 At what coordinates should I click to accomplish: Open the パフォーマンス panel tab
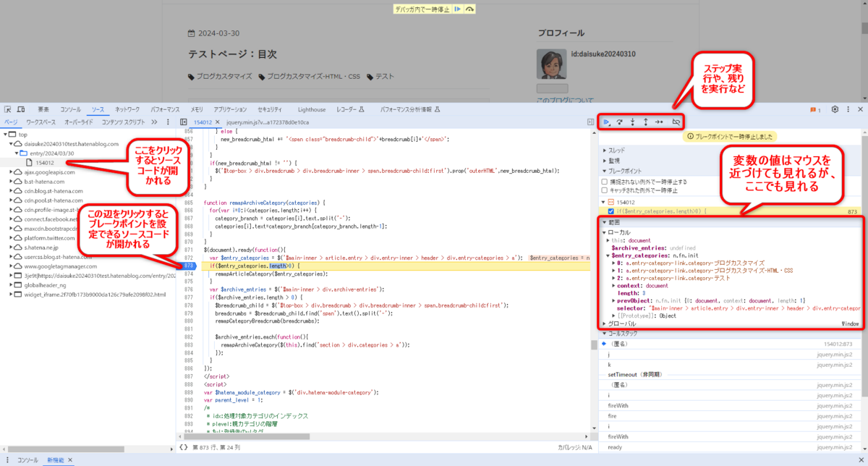click(x=166, y=110)
